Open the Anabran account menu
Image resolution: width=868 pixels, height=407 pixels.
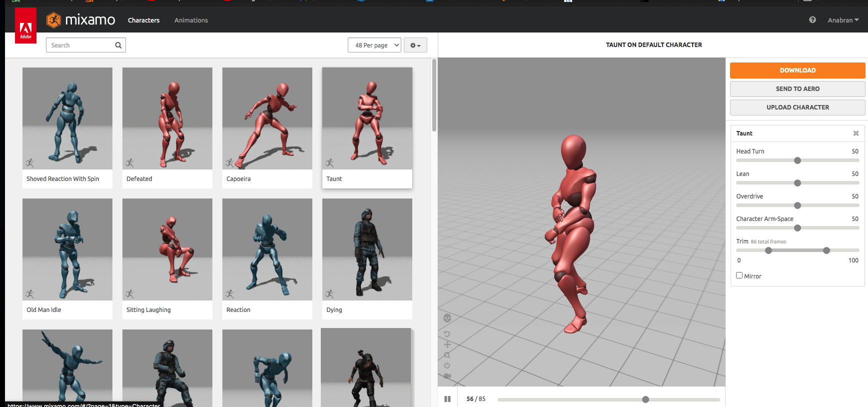(x=843, y=20)
